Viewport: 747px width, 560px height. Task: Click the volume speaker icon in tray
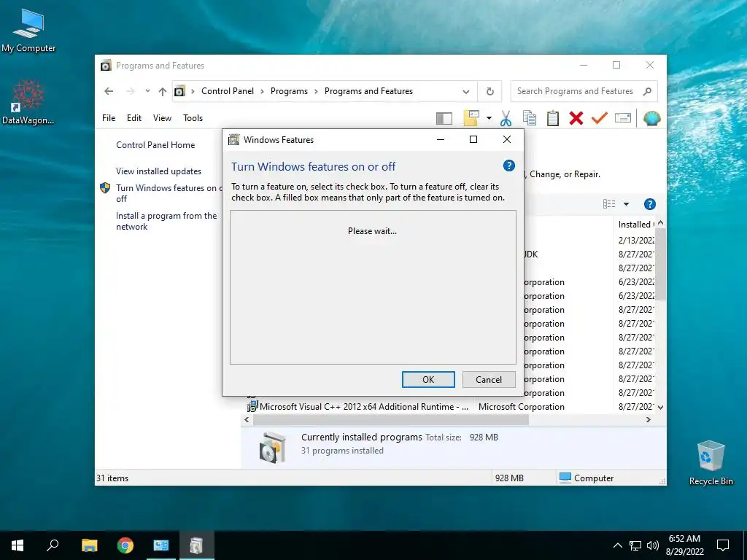tap(653, 545)
